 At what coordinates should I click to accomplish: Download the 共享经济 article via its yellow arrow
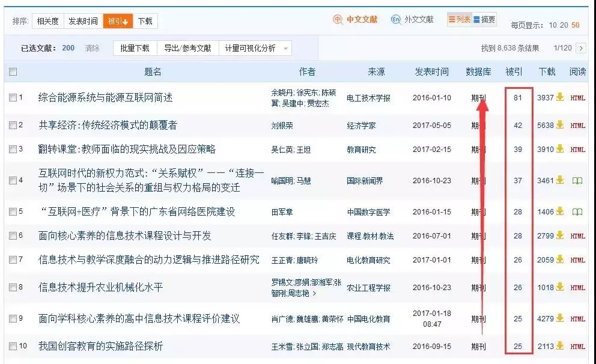[560, 124]
